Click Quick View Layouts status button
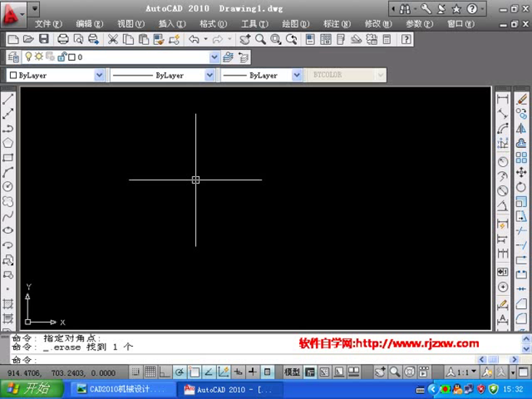Screen dimensions: 532x399 (339, 372)
